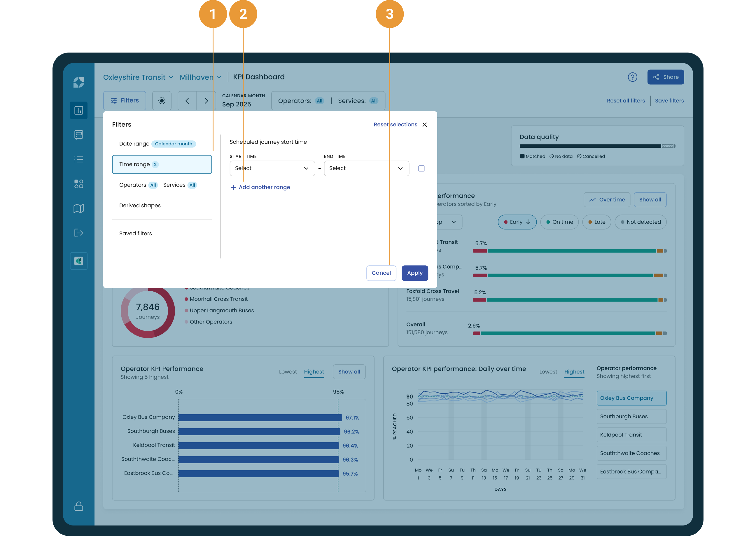Screen dimensions: 756x536
Task: Toggle the Late status filter
Action: click(596, 222)
